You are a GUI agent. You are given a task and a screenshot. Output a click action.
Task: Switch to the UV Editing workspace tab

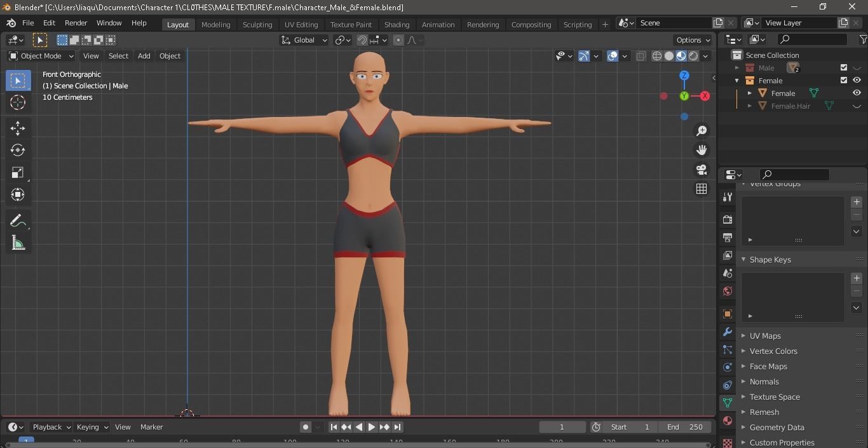(301, 25)
